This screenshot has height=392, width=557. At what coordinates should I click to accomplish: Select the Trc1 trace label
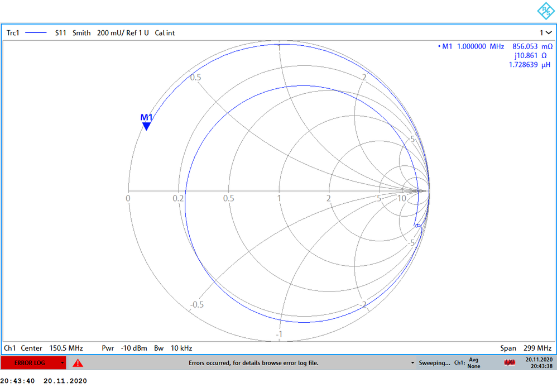[x=13, y=33]
